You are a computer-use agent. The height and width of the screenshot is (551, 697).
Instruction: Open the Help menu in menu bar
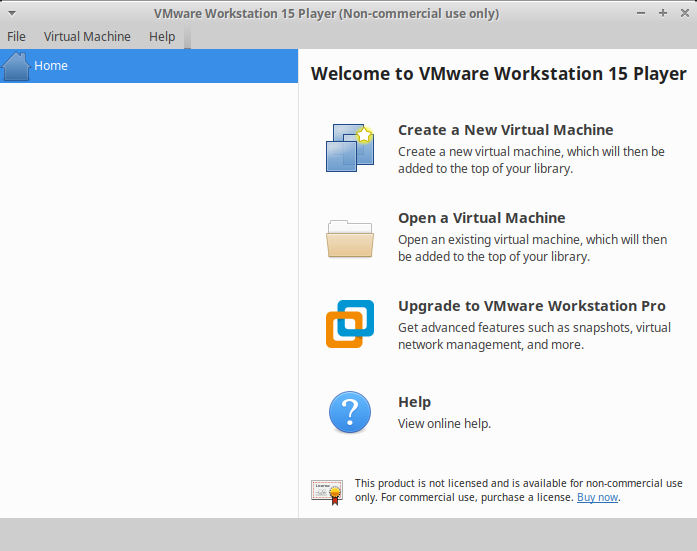click(x=162, y=36)
